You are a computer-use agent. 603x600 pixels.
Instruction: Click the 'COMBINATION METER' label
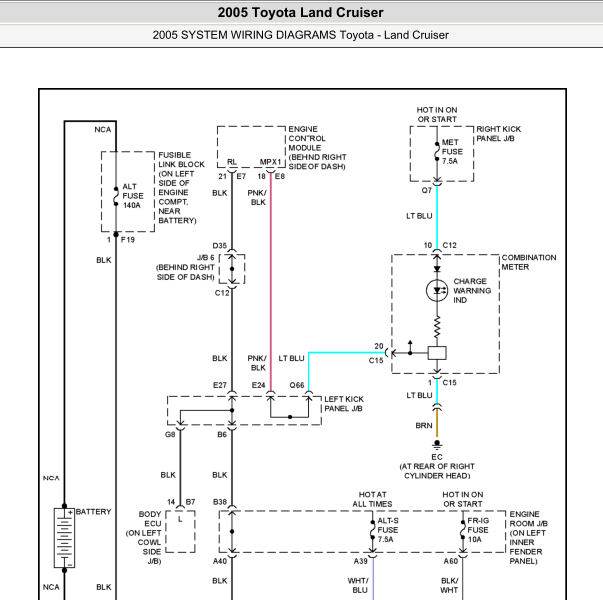point(529,262)
